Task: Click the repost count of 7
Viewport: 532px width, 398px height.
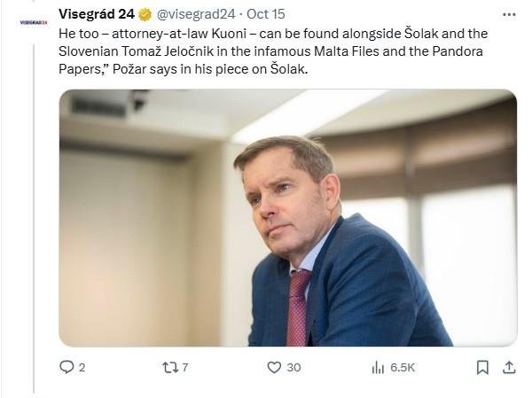Action: point(184,368)
